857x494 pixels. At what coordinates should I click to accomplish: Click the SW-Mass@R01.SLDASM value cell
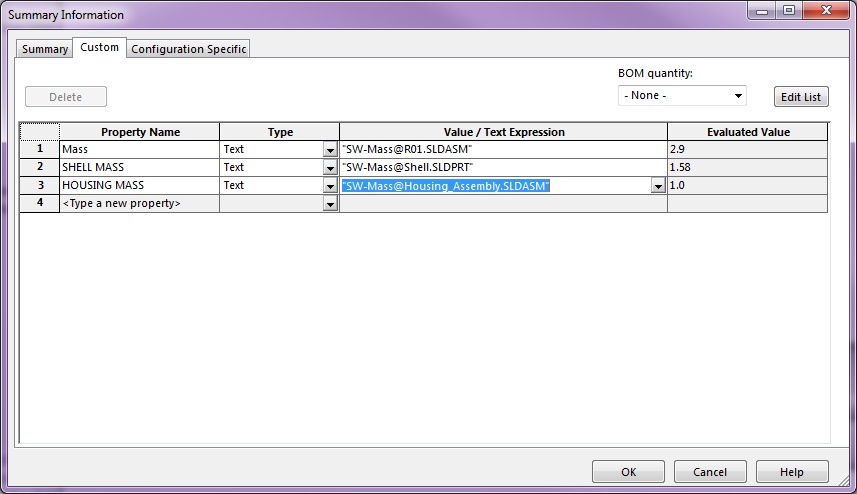[x=503, y=149]
